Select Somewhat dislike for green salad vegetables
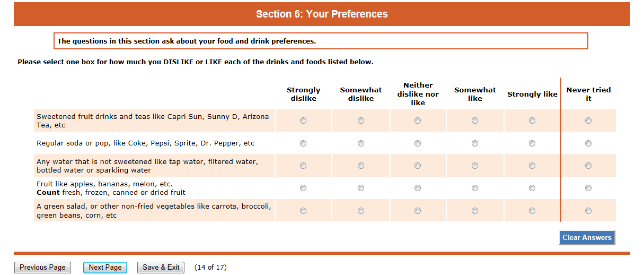The height and width of the screenshot is (275, 644). [x=361, y=211]
